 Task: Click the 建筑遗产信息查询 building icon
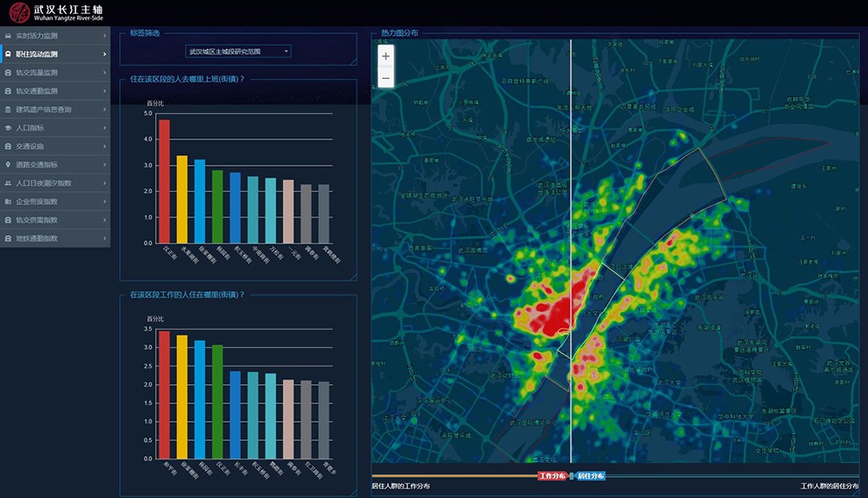(8, 110)
